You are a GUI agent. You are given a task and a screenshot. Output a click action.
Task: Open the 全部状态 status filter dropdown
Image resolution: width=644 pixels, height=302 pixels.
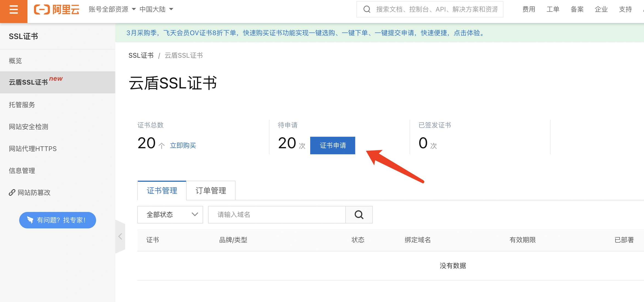coord(170,215)
